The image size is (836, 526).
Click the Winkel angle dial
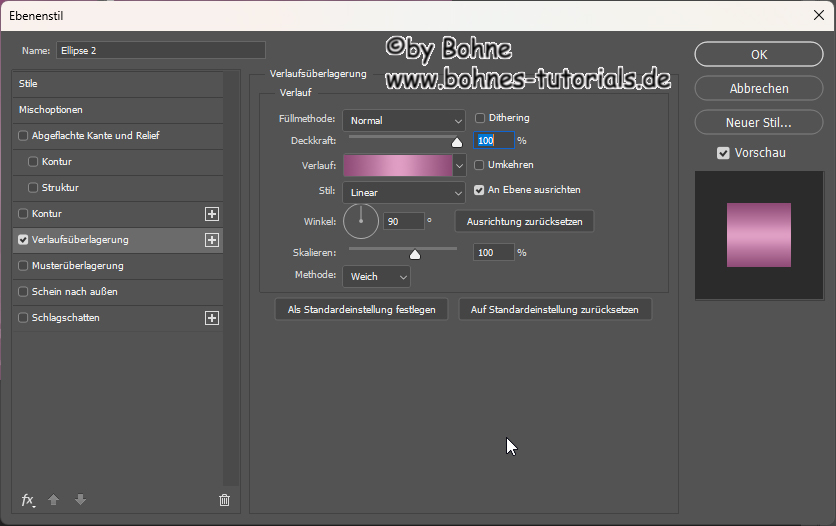[361, 221]
